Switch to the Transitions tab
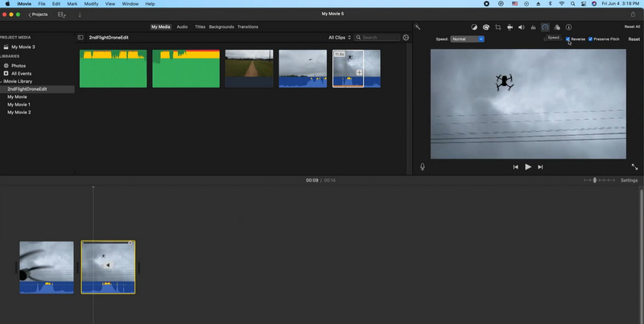The width and height of the screenshot is (644, 324). pyautogui.click(x=248, y=27)
